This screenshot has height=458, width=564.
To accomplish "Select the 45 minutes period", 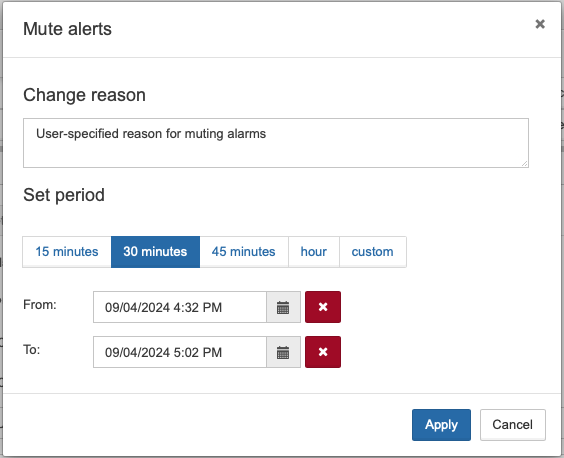I will pos(244,252).
